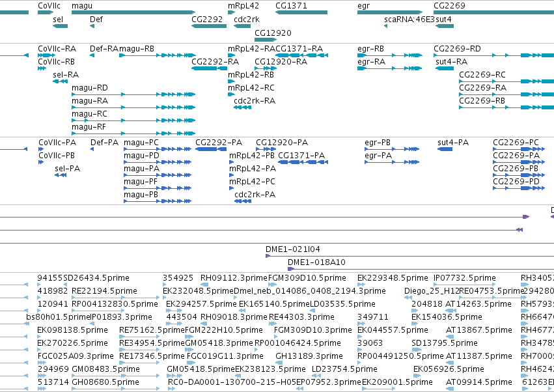Select transcript magu-RA
Viewport: 554px width, 392px height.
pos(90,101)
